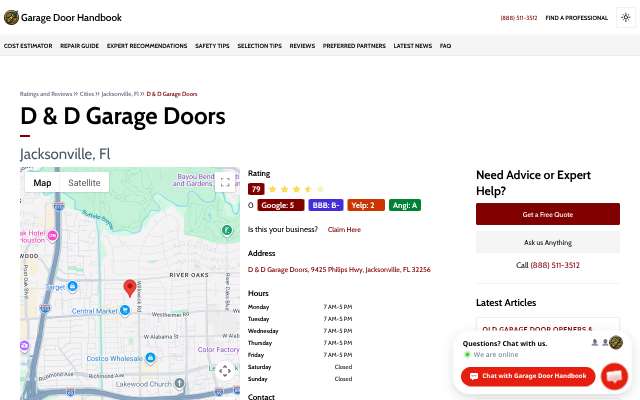This screenshot has height=400, width=640.
Task: Click the Cities breadcrumb link
Action: point(87,94)
